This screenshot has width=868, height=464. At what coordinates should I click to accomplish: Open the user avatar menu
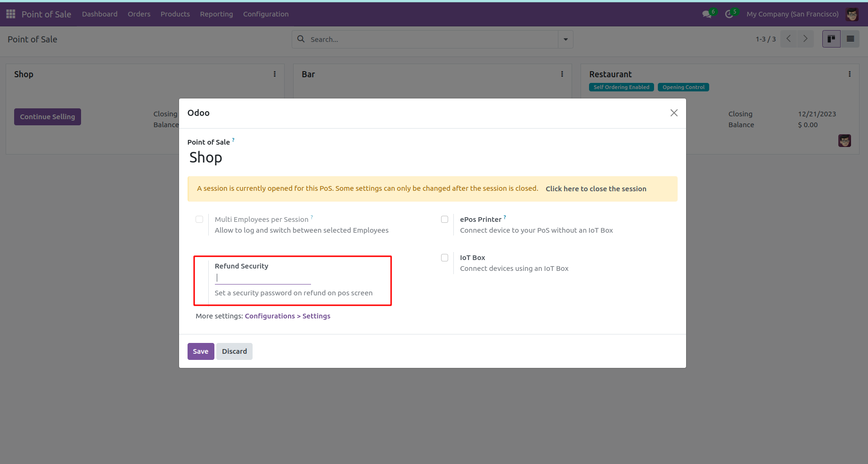[852, 14]
